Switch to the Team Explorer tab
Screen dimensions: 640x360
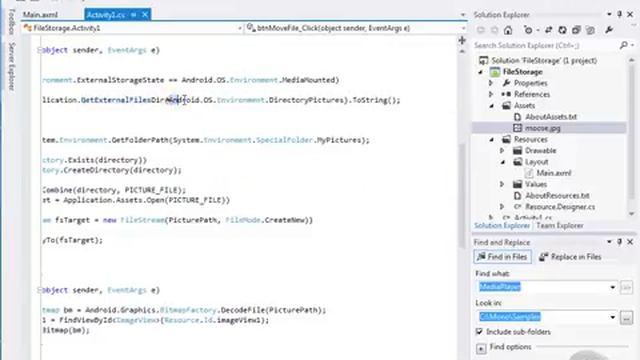click(560, 226)
